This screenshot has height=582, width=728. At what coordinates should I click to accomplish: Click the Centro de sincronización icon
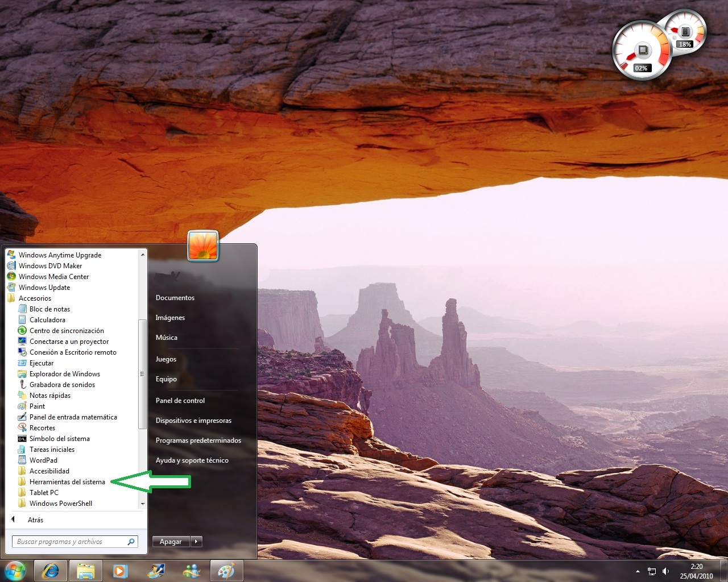point(22,331)
